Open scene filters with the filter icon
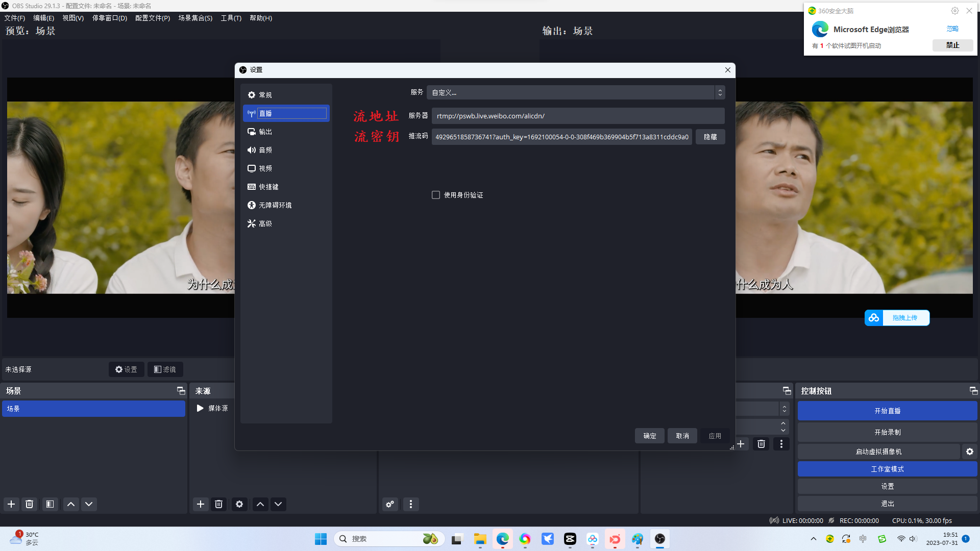Viewport: 980px width, 551px height. 50,504
